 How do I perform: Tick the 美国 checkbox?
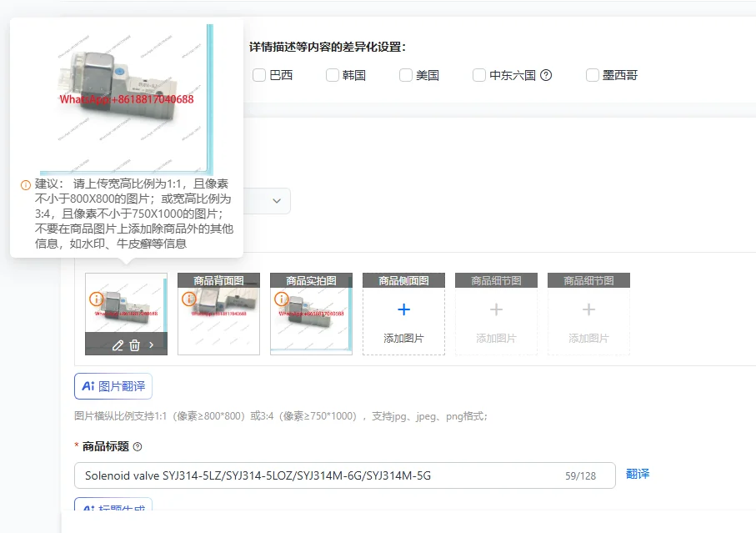(x=405, y=75)
